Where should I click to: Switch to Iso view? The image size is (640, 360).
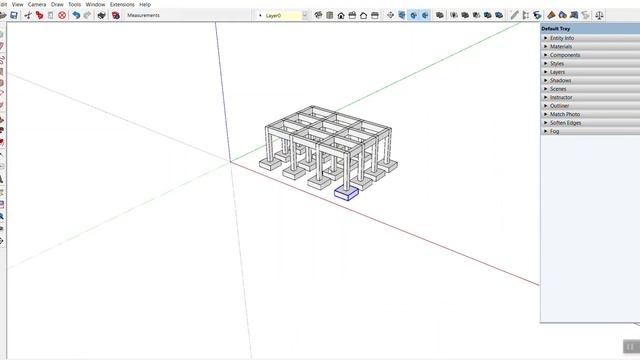[318, 16]
